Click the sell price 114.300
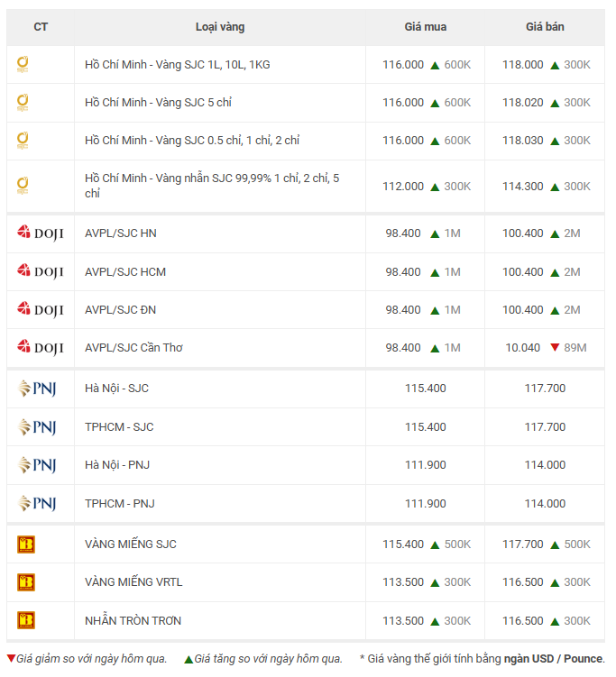Screen dimensions: 616x677 523,186
